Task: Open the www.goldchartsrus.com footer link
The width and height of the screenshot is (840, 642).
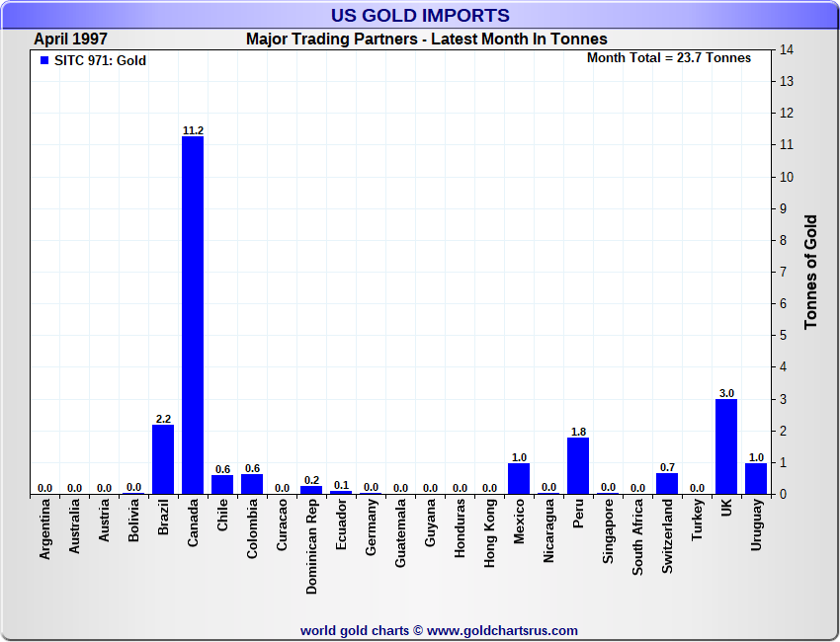Action: point(502,630)
